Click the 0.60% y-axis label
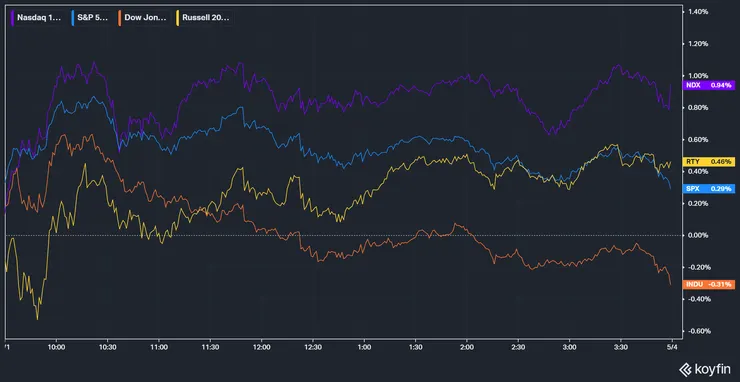Image resolution: width=740 pixels, height=382 pixels. (698, 140)
